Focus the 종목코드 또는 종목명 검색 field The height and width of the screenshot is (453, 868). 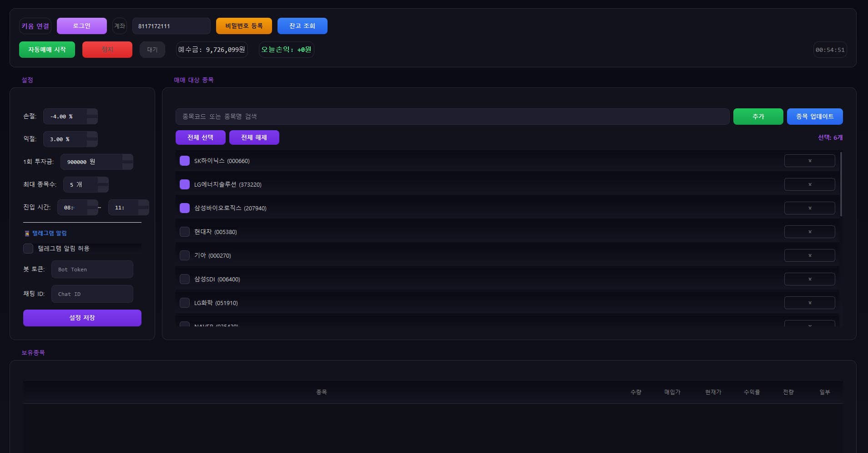pos(452,117)
